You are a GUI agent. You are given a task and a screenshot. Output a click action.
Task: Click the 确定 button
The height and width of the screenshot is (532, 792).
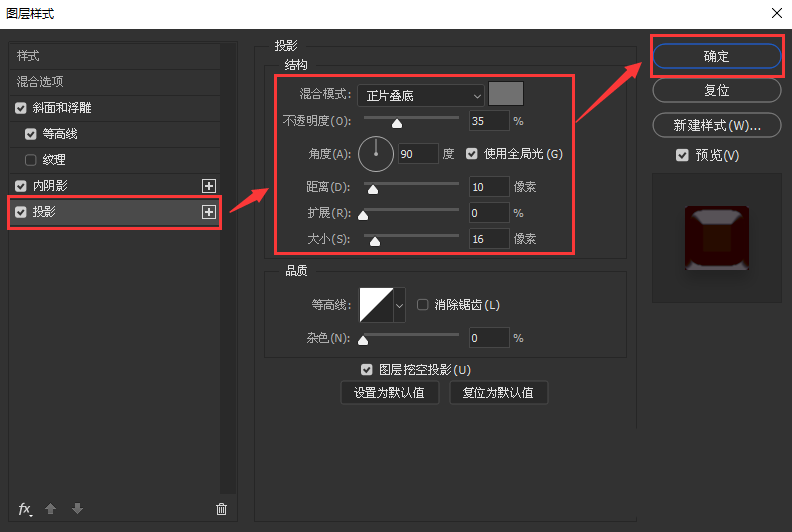[717, 56]
